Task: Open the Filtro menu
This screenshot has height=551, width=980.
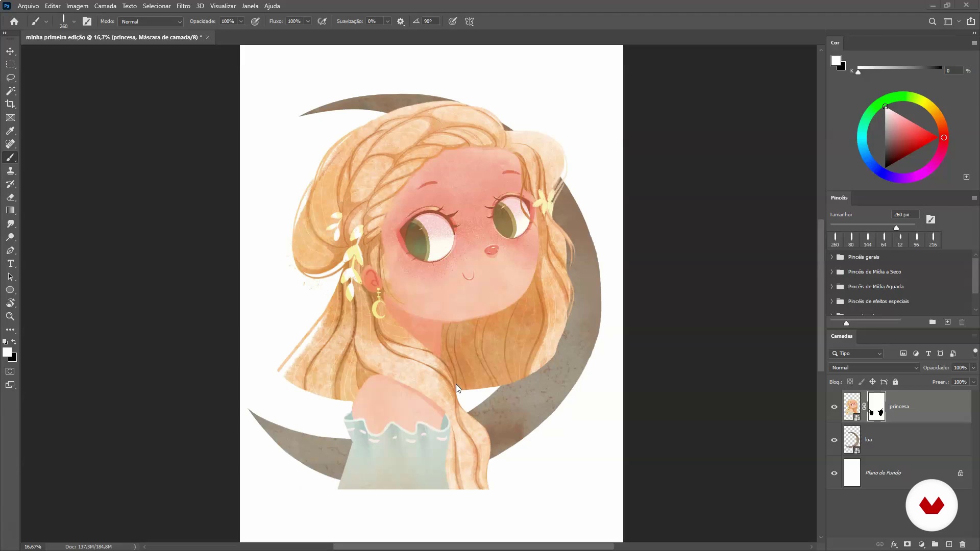Action: tap(183, 6)
